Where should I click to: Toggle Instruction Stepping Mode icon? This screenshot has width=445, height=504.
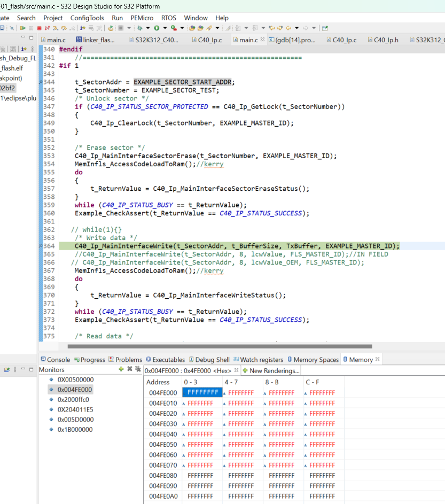coord(83,28)
